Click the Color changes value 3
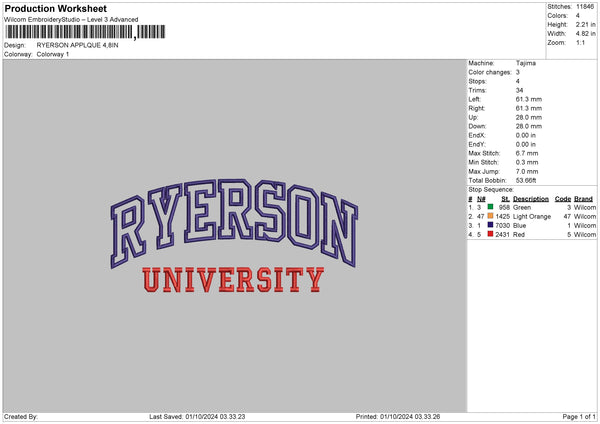 518,72
